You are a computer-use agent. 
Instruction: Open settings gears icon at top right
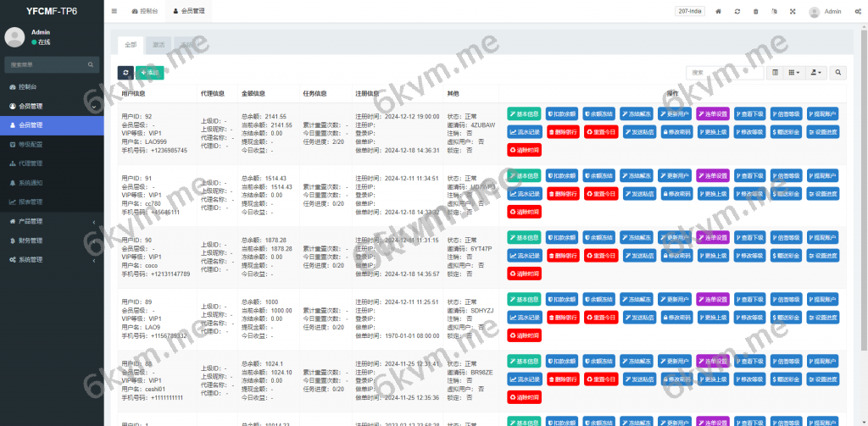tap(856, 12)
